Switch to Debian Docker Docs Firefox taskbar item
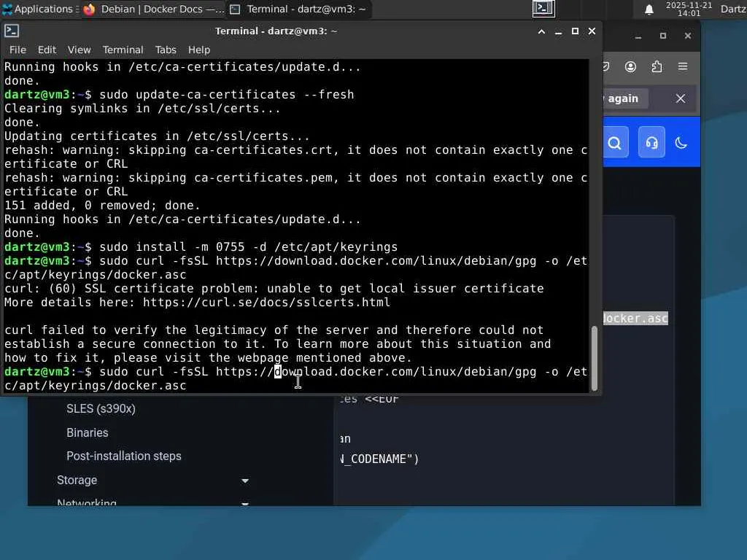This screenshot has width=747, height=560. coord(153,9)
